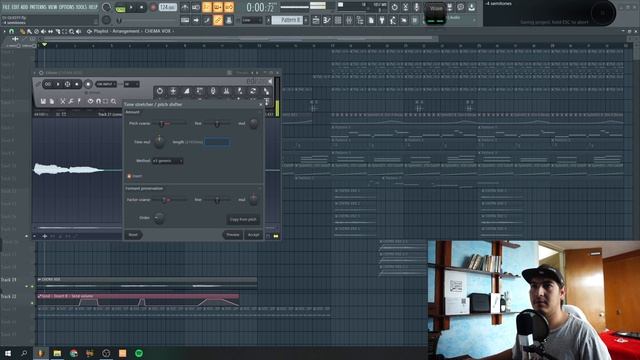Open Edison window menu arrow in title bar
This screenshot has height=360, width=640.
pyautogui.click(x=35, y=73)
